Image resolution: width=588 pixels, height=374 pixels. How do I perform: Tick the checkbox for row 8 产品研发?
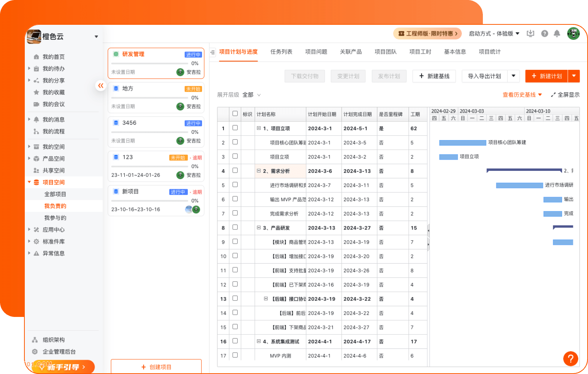[235, 228]
